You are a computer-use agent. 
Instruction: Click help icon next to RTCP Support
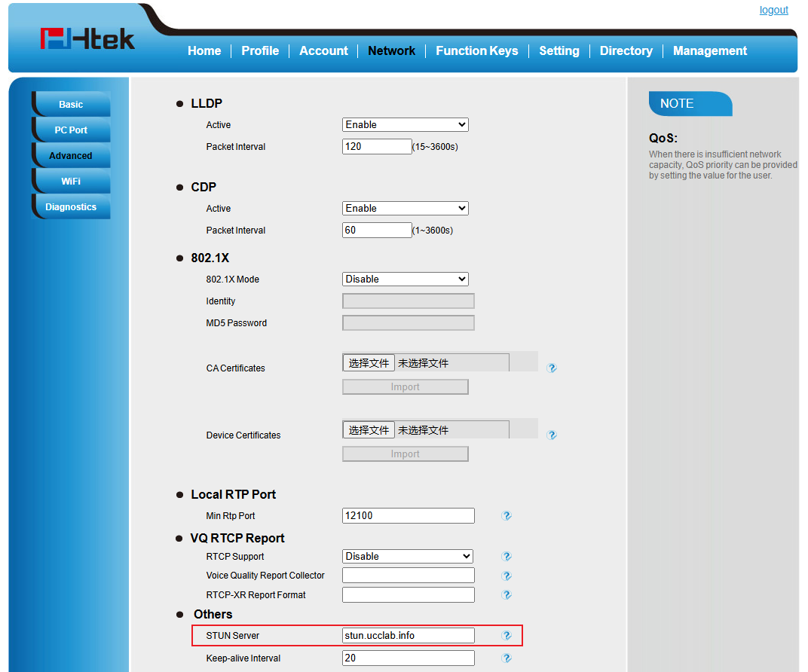507,557
